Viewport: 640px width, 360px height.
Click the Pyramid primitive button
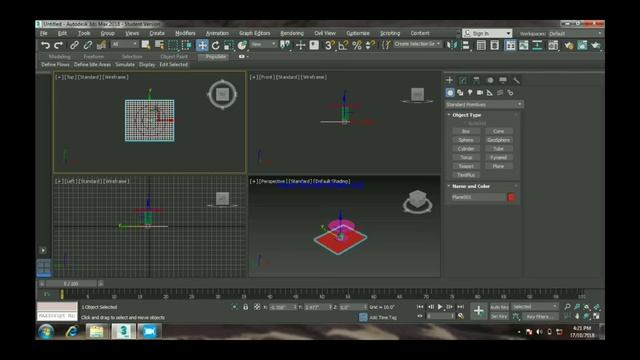pyautogui.click(x=499, y=158)
